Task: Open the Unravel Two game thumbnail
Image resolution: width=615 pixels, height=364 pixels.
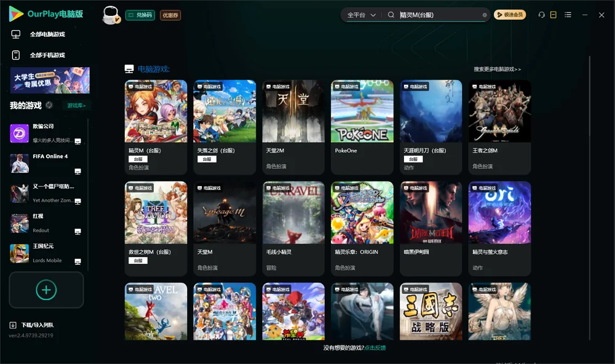Action: pyautogui.click(x=156, y=312)
